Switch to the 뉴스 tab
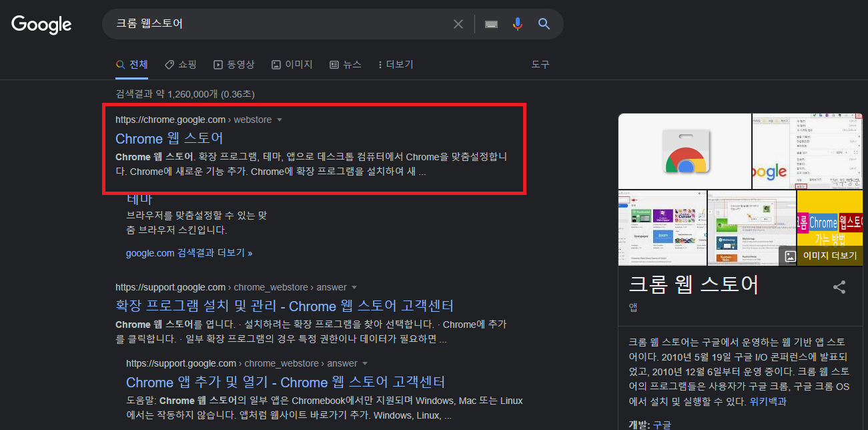The image size is (868, 430). 346,65
